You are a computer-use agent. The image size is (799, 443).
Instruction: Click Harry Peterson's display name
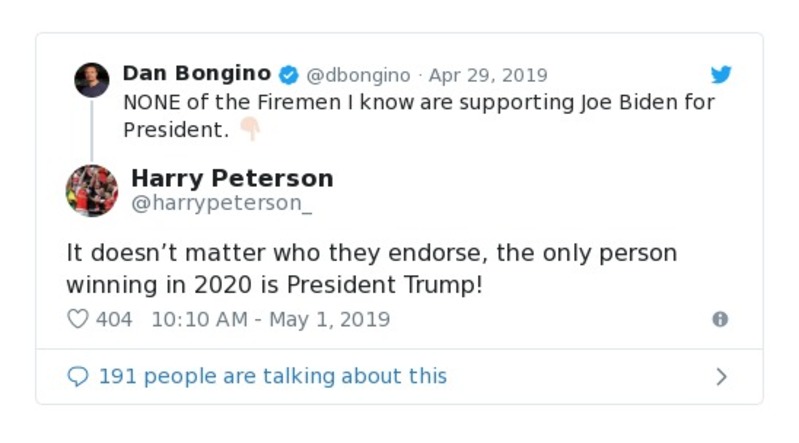point(232,179)
